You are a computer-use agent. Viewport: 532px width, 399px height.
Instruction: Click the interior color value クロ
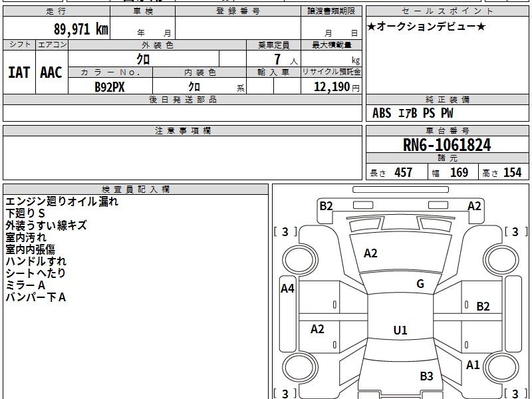click(x=194, y=87)
